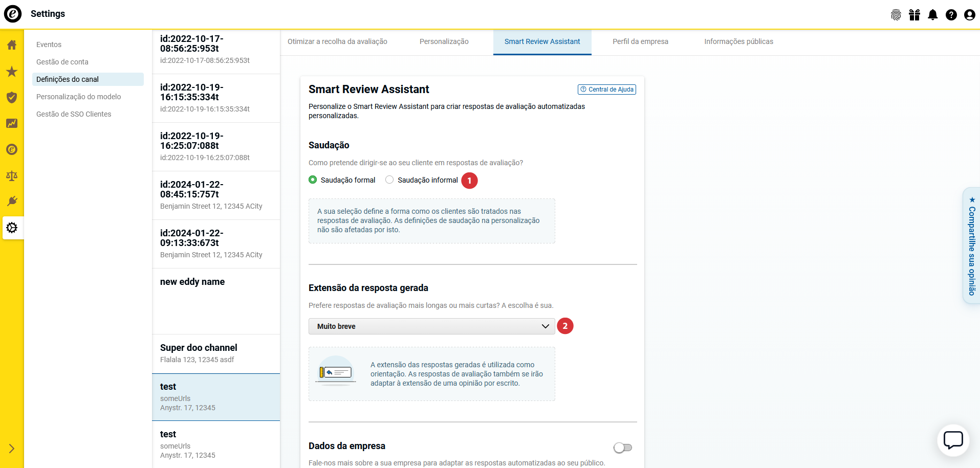Click the notification bell icon
The image size is (980, 468).
tap(932, 15)
